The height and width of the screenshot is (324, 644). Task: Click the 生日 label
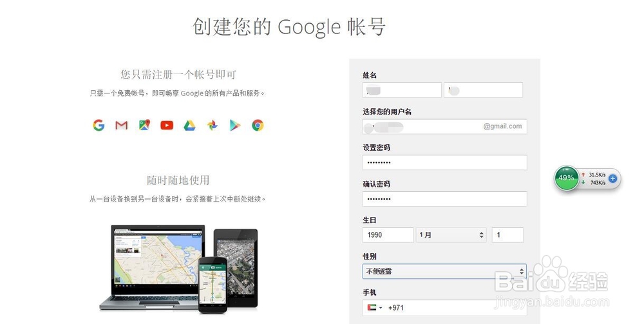[x=369, y=220]
